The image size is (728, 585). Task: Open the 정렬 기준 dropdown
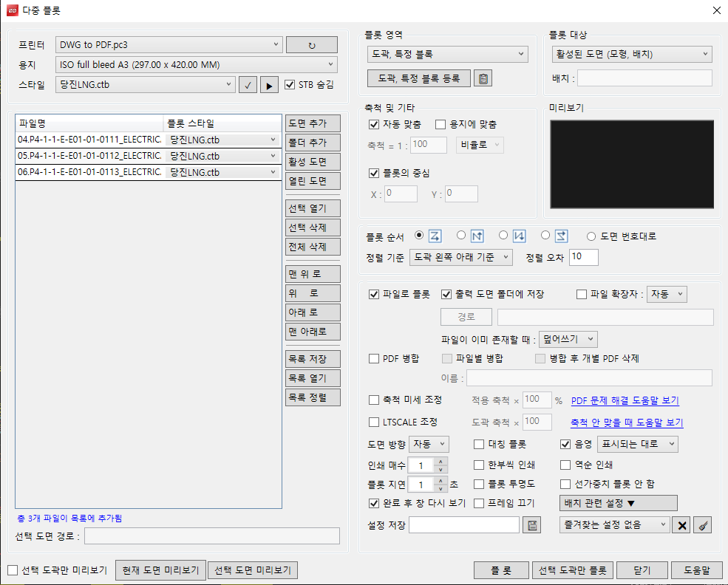(461, 258)
